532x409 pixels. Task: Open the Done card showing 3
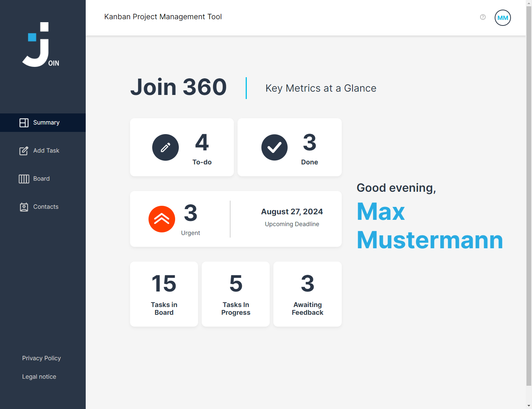[x=290, y=147]
